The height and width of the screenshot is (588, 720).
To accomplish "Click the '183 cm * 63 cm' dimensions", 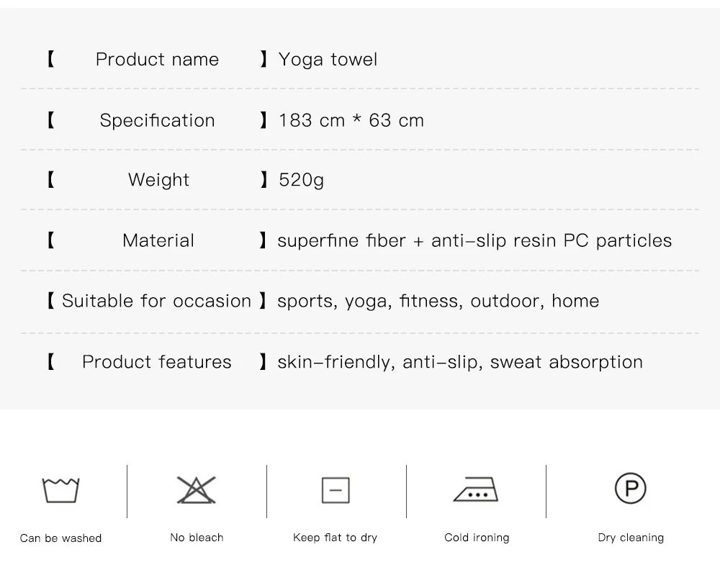I will 351,120.
